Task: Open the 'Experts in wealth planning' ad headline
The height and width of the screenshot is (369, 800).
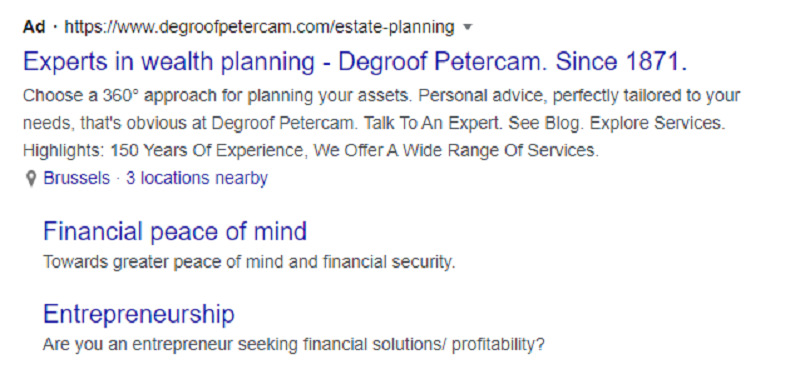Action: tap(355, 62)
